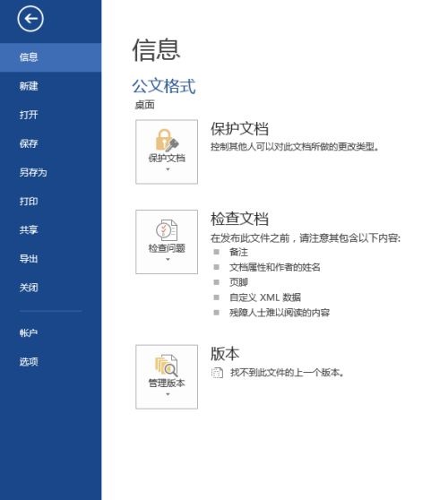
Task: Click the dashed document icon beside 找不到此文件的上一个版本
Action: pos(217,373)
